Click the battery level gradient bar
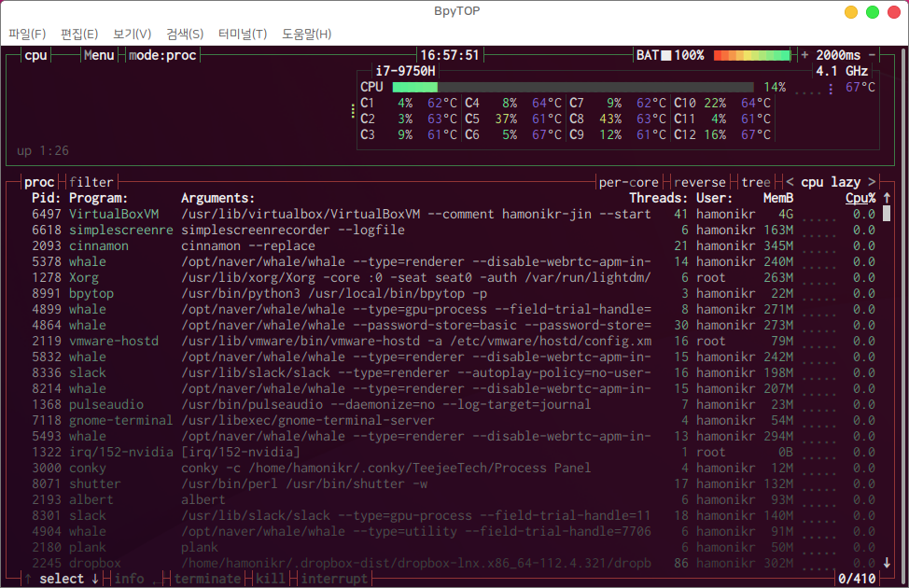This screenshot has width=909, height=588. pyautogui.click(x=751, y=55)
